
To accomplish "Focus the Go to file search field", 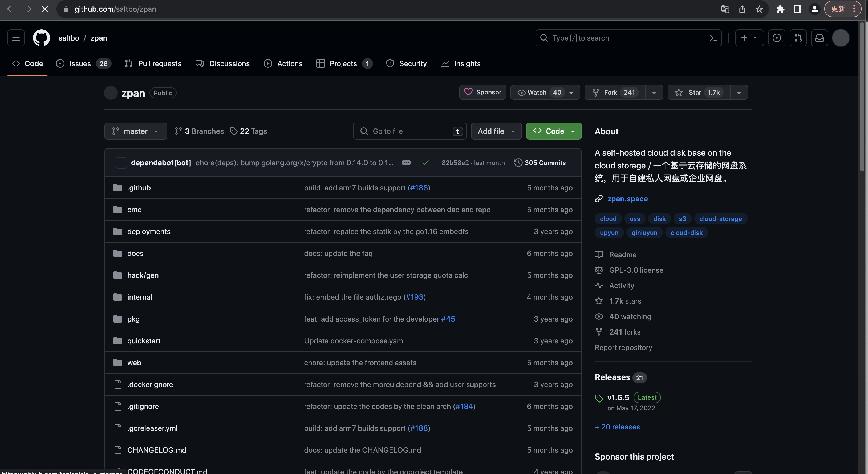I will click(x=409, y=131).
